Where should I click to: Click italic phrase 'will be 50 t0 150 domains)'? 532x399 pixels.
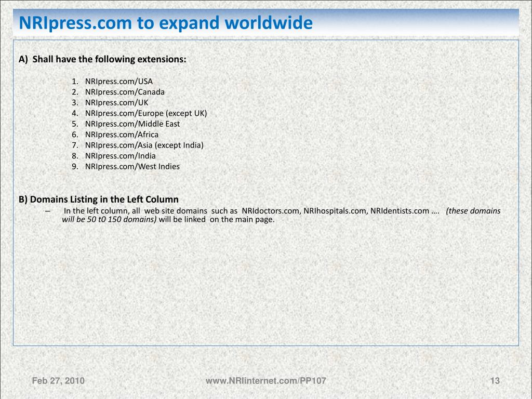pyautogui.click(x=109, y=219)
